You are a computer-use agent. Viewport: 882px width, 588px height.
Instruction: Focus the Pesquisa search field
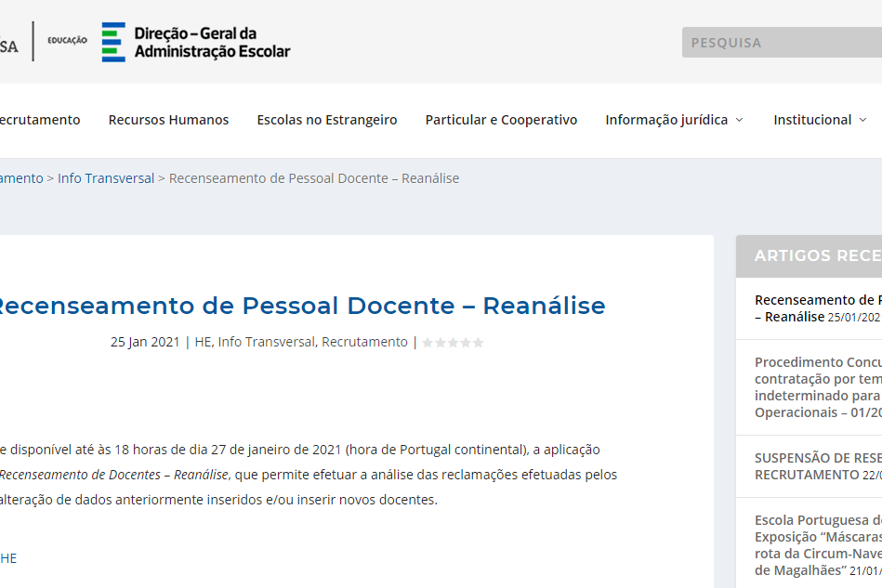[x=781, y=43]
